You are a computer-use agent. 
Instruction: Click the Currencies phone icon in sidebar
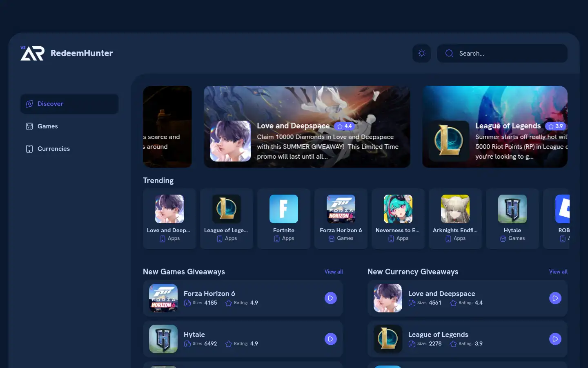(29, 149)
